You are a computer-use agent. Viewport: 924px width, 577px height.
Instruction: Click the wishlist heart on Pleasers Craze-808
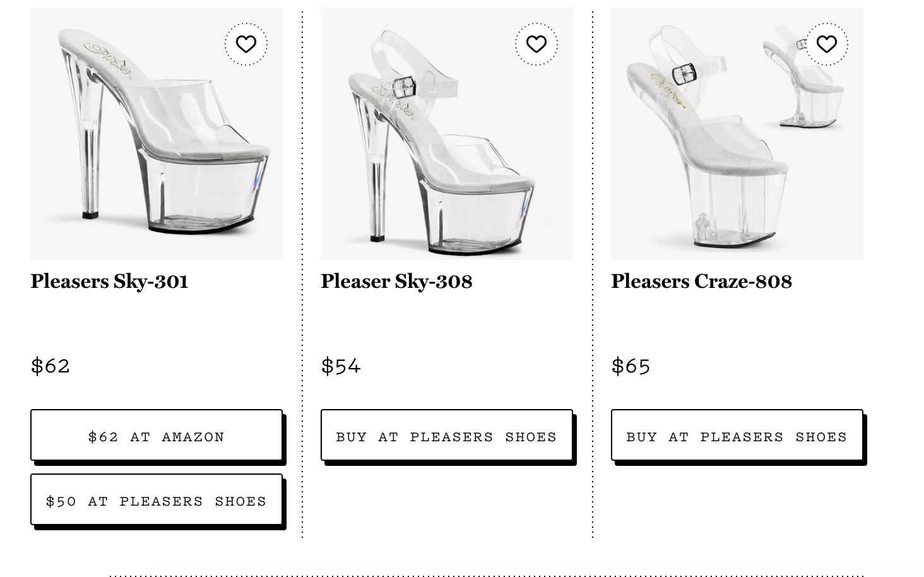(827, 44)
